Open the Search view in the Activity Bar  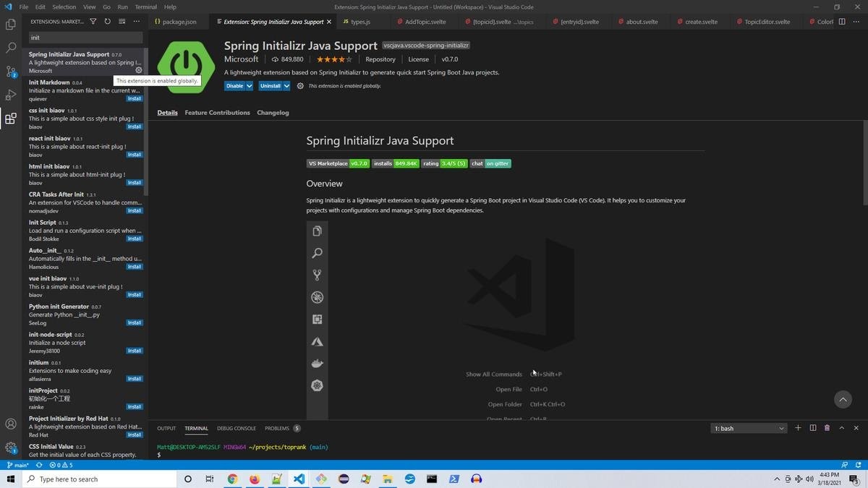click(11, 48)
